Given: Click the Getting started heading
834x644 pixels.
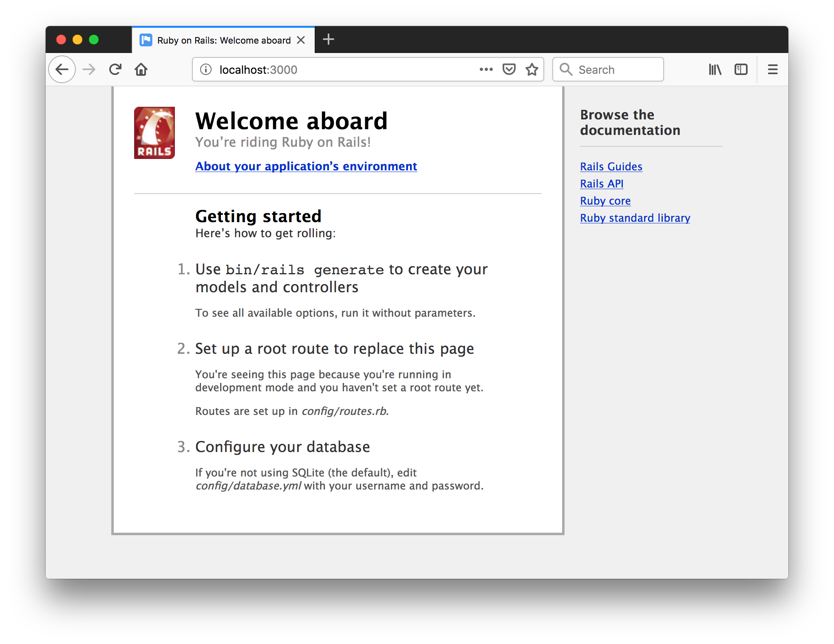Looking at the screenshot, I should click(258, 216).
